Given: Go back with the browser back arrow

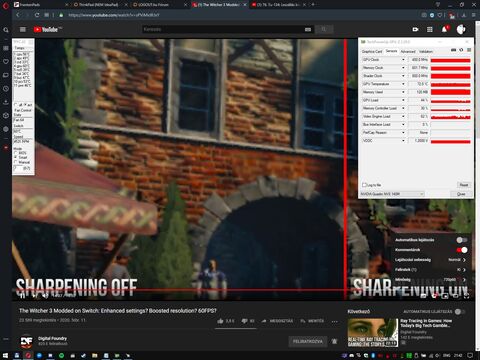Looking at the screenshot, I should (x=18, y=15).
